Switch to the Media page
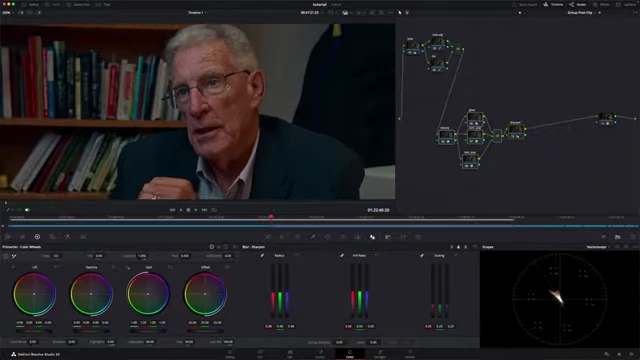Image resolution: width=640 pixels, height=360 pixels. coord(230,354)
